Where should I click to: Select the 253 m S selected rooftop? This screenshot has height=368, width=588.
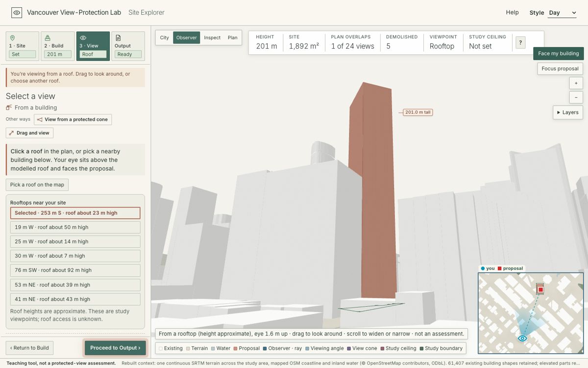75,213
